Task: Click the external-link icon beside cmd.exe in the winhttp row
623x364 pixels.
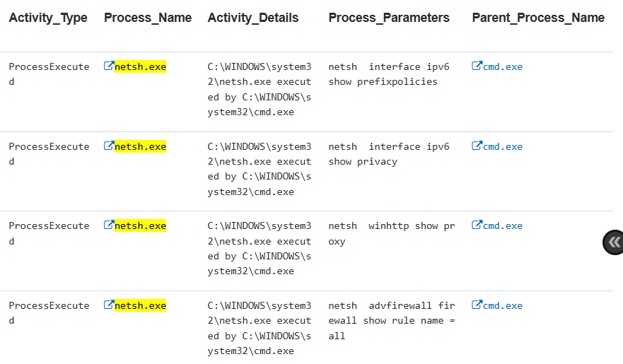Action: (477, 225)
